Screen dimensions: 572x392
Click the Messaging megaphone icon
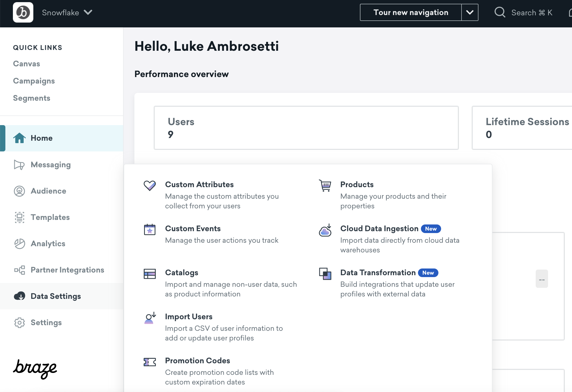(19, 165)
